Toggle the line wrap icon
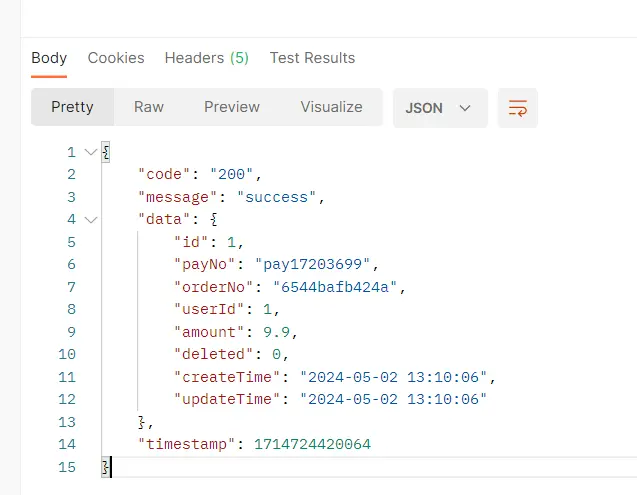 [517, 108]
